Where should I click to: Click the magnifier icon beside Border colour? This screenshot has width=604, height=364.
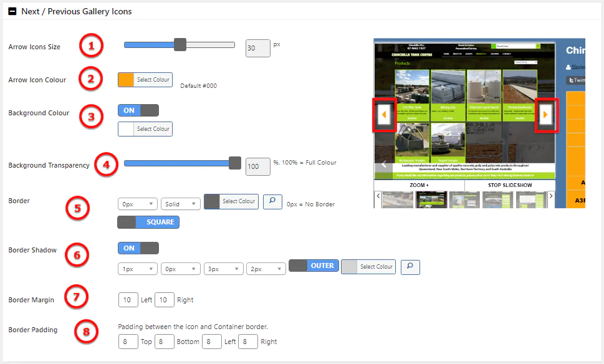[x=272, y=201]
